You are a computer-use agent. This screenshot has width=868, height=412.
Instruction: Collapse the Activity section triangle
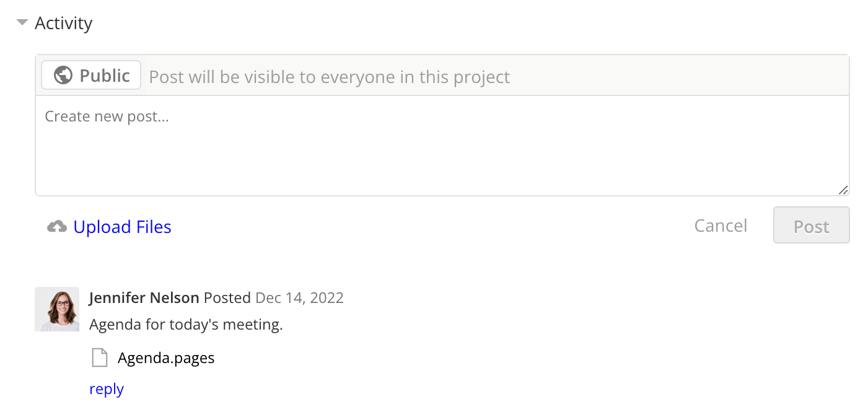pyautogui.click(x=22, y=22)
